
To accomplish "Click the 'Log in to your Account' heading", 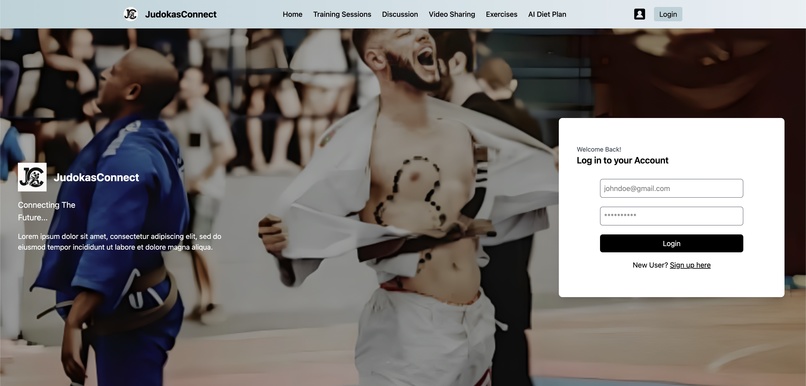I will pyautogui.click(x=622, y=160).
